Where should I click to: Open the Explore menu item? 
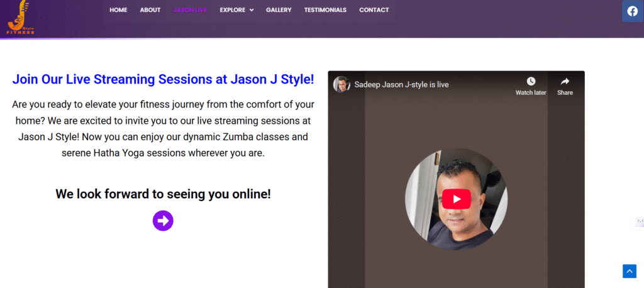point(232,10)
